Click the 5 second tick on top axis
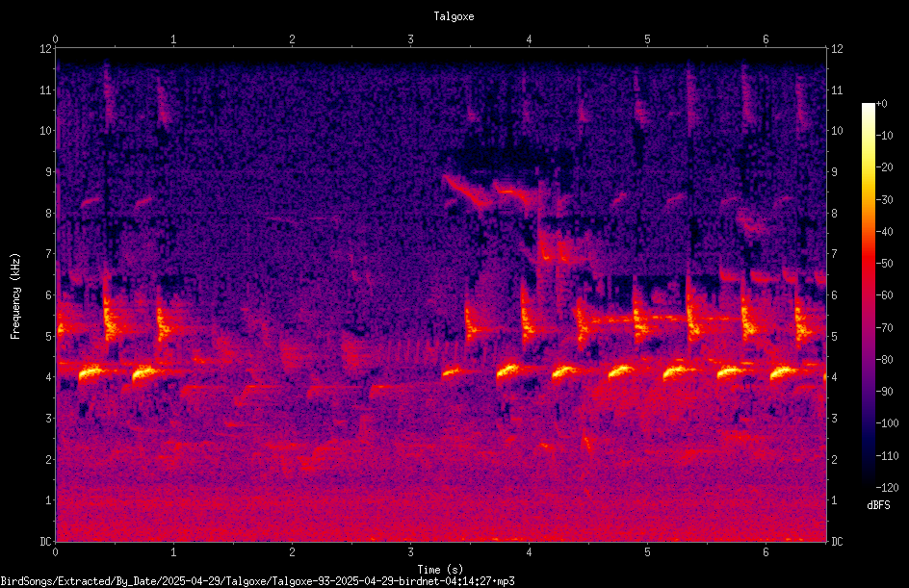The width and height of the screenshot is (909, 588). (647, 39)
